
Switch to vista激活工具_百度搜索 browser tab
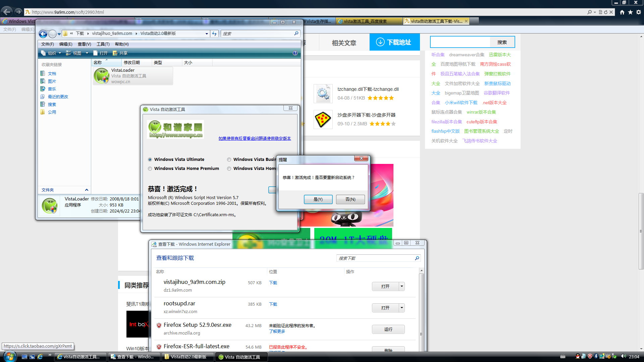pyautogui.click(x=369, y=21)
